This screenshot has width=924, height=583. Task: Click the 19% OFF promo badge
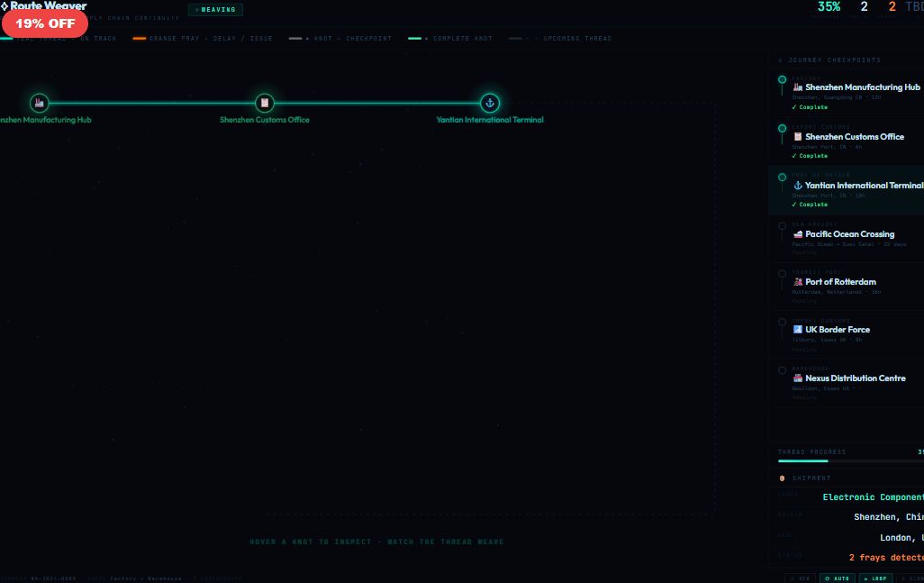[45, 23]
